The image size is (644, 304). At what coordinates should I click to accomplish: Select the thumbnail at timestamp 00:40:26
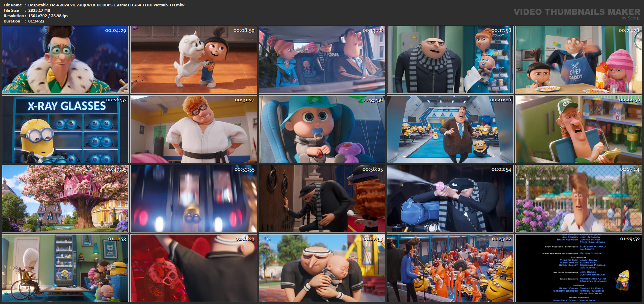450,129
